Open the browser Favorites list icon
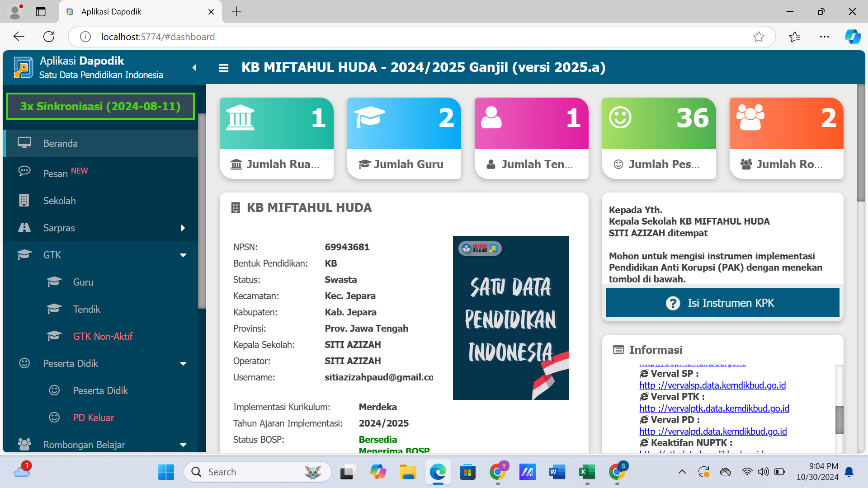This screenshot has height=488, width=868. pos(795,37)
